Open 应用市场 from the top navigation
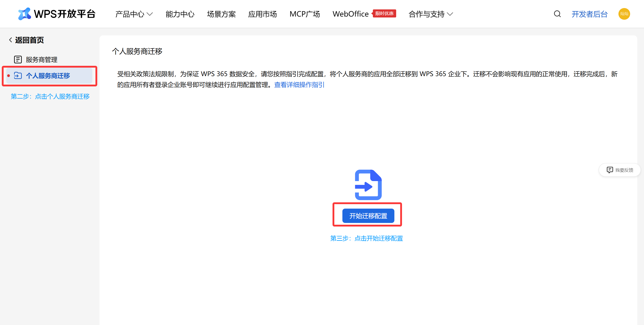The width and height of the screenshot is (644, 325). [262, 14]
